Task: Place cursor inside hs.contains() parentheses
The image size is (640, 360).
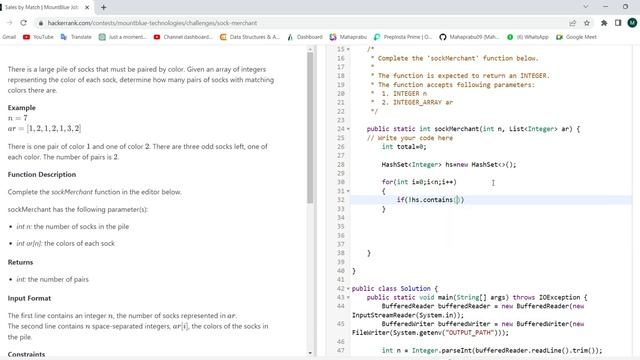Action: click(457, 200)
